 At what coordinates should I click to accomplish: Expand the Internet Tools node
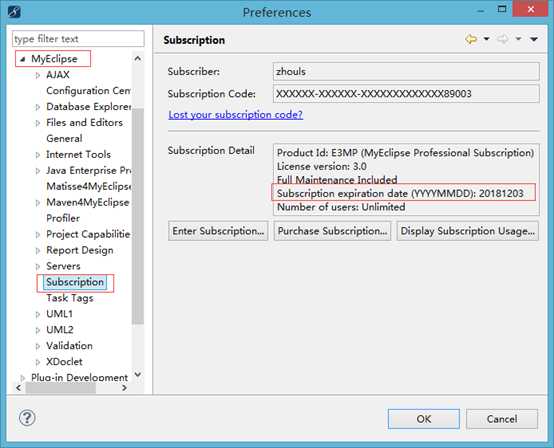(38, 155)
